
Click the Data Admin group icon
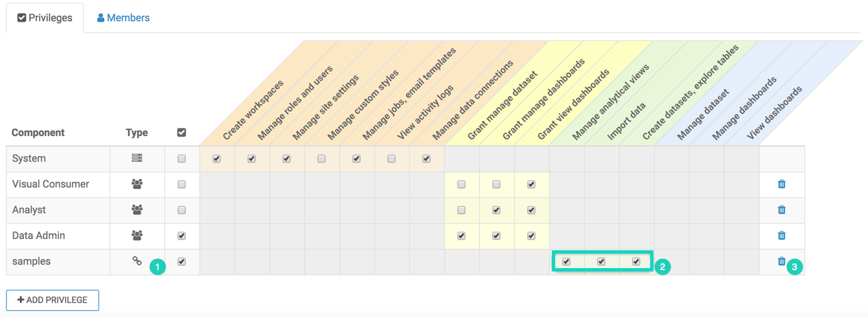[137, 235]
